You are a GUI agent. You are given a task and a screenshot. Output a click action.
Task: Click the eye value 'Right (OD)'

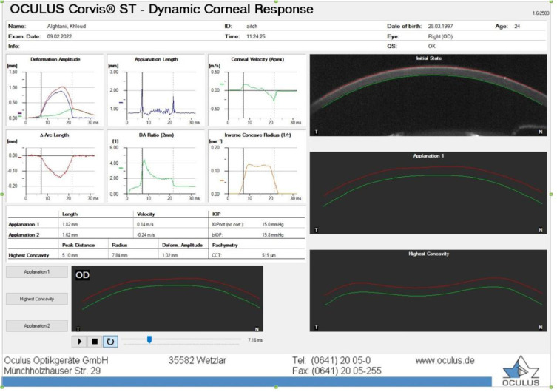tap(440, 36)
